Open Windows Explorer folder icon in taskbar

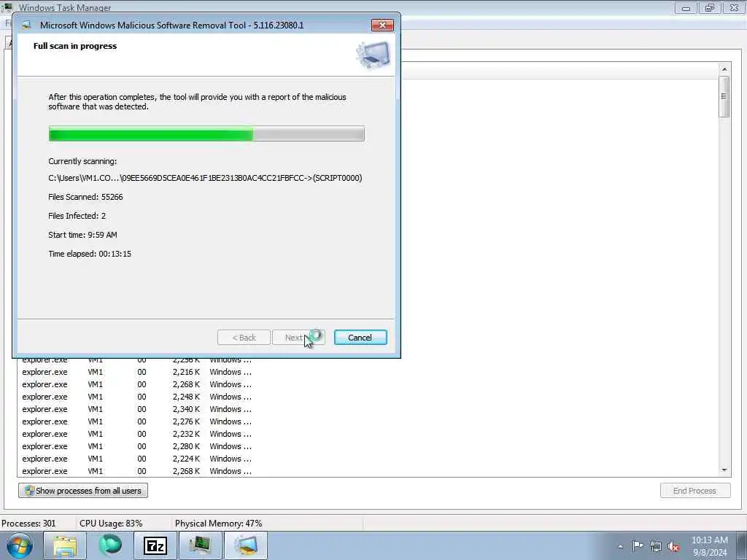(x=65, y=545)
